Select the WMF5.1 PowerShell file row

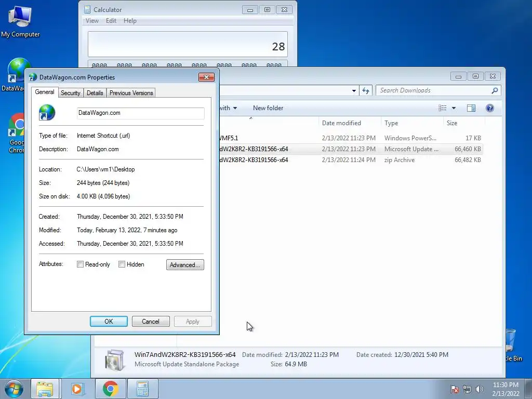click(x=351, y=138)
